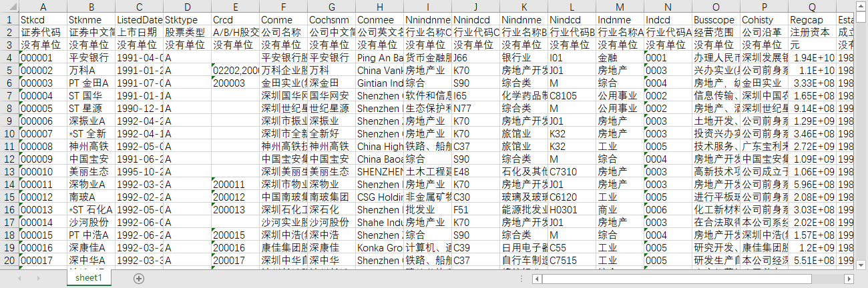Click stock code 000009 cell

point(43,159)
